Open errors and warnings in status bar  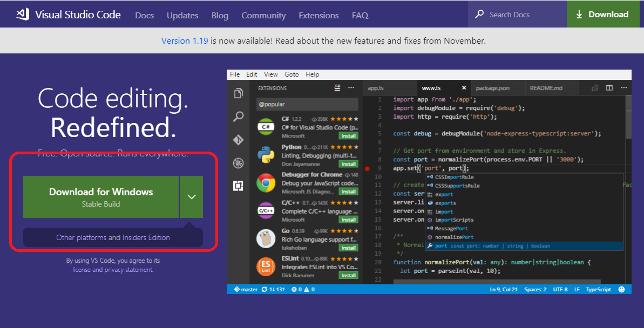303,289
